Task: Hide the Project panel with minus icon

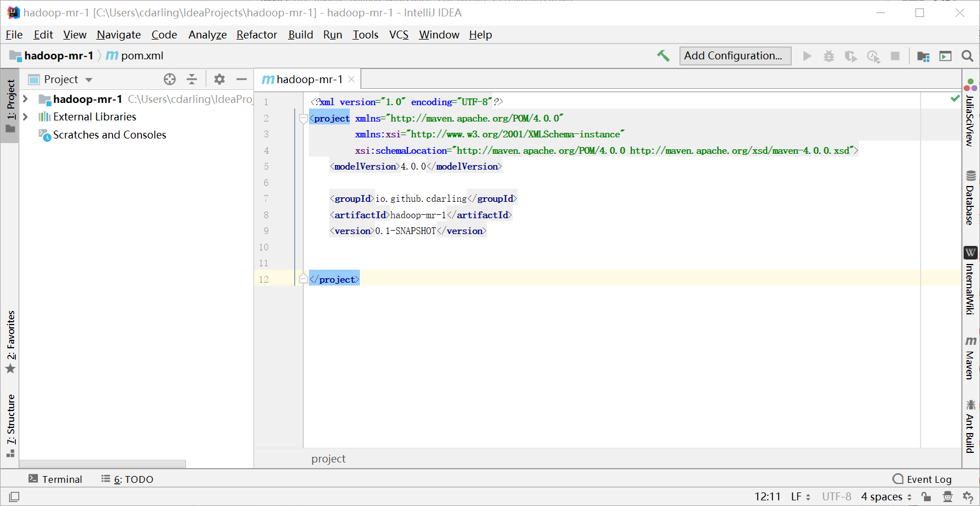Action: tap(242, 79)
